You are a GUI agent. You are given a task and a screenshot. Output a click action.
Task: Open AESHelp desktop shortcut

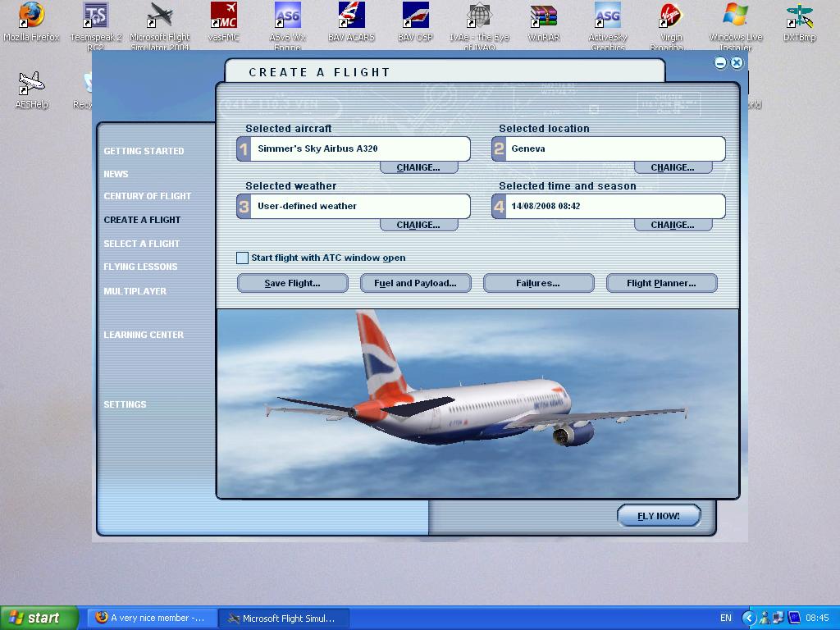31,84
